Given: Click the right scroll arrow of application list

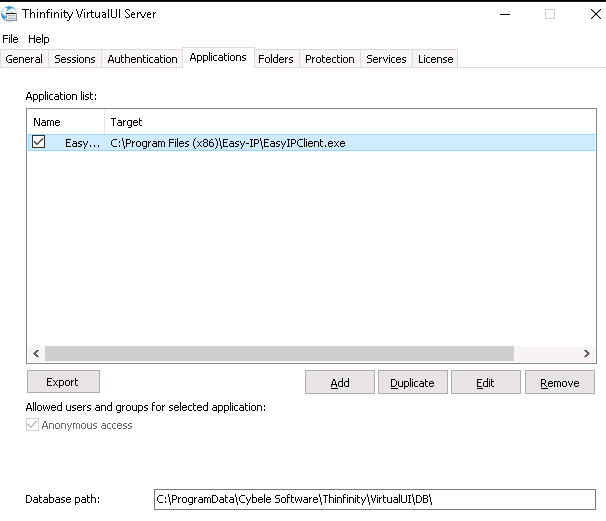Looking at the screenshot, I should coord(587,353).
